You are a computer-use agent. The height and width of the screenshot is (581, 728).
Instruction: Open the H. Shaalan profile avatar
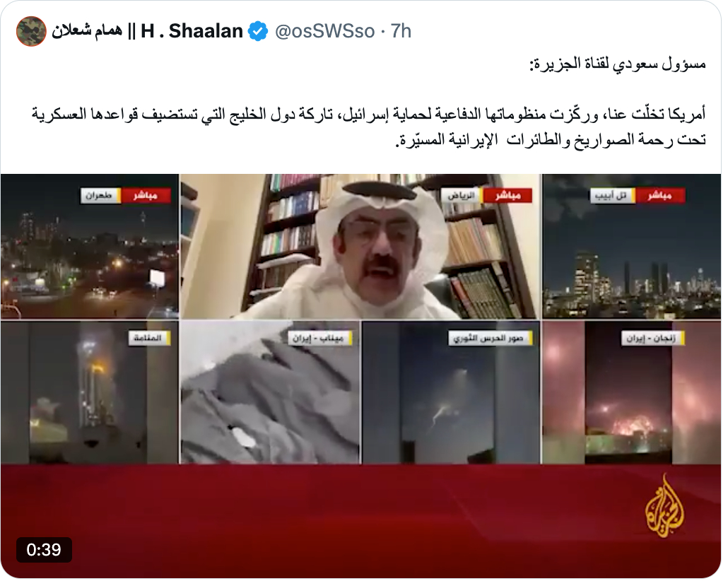point(31,31)
